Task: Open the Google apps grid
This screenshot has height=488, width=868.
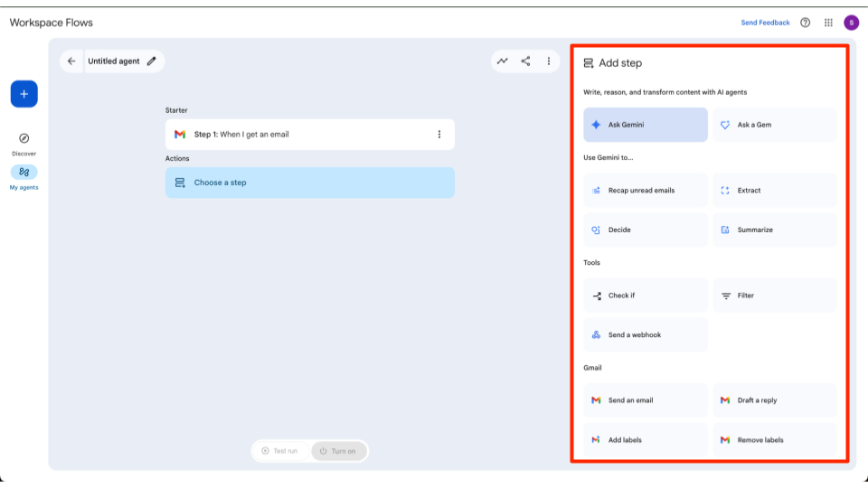Action: click(x=828, y=23)
